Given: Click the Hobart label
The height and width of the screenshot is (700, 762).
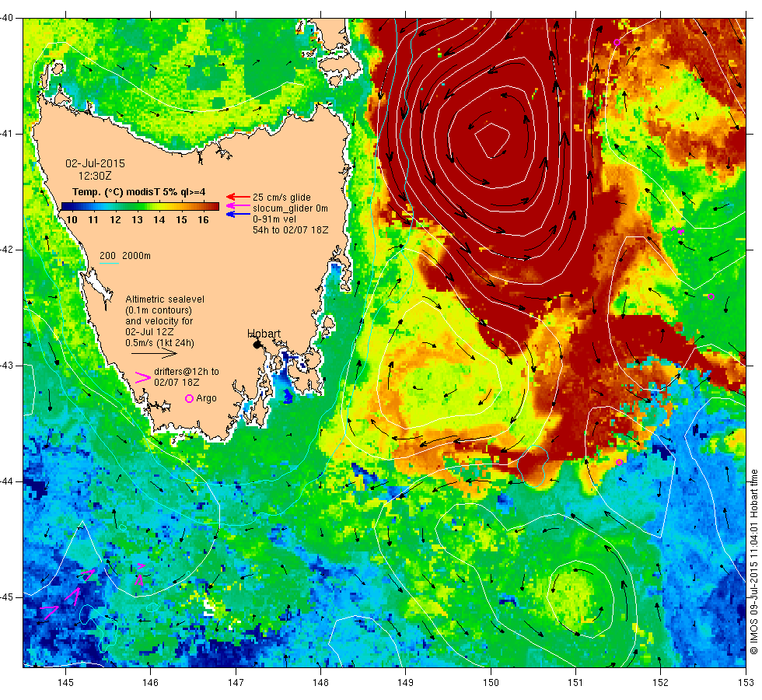Looking at the screenshot, I should point(264,334).
